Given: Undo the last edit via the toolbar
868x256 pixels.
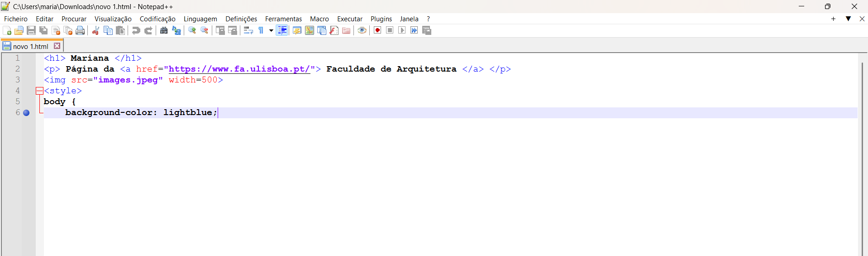Looking at the screenshot, I should click(136, 30).
